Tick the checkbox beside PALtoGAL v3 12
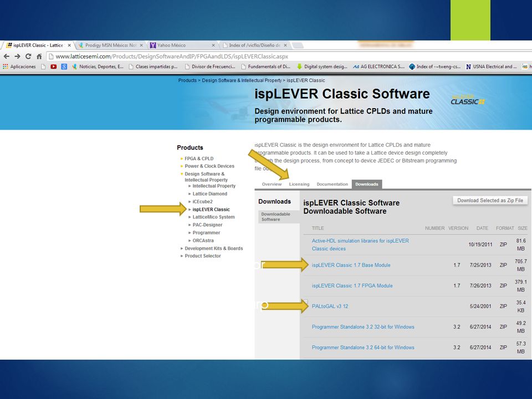532x399 pixels. pyautogui.click(x=306, y=301)
